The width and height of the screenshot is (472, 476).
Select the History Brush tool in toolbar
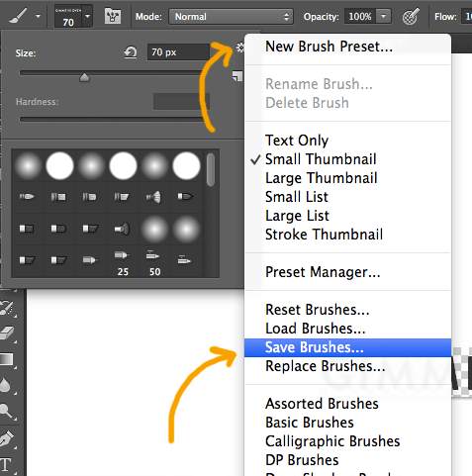tap(7, 308)
